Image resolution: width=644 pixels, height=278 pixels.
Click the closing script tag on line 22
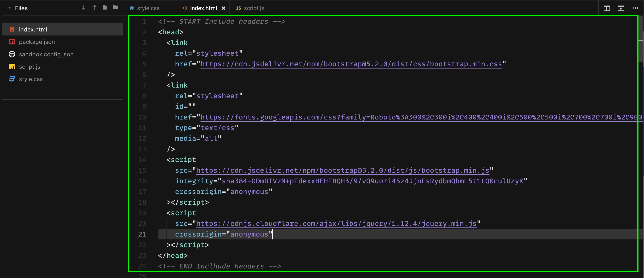(187, 245)
